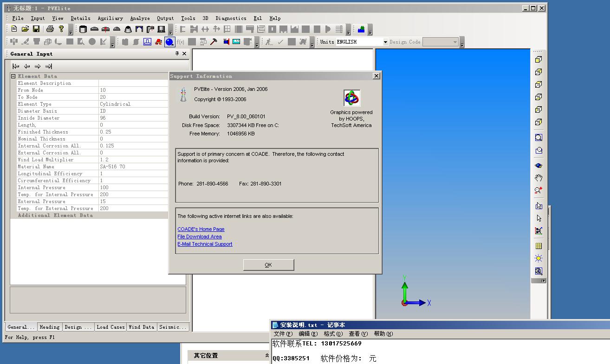Open toolbar options arrow after Design Code
This screenshot has height=364, width=610.
pyautogui.click(x=462, y=43)
